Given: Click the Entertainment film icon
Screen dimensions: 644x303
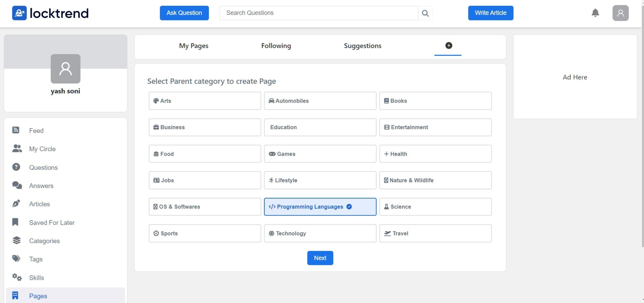Looking at the screenshot, I should pos(387,127).
